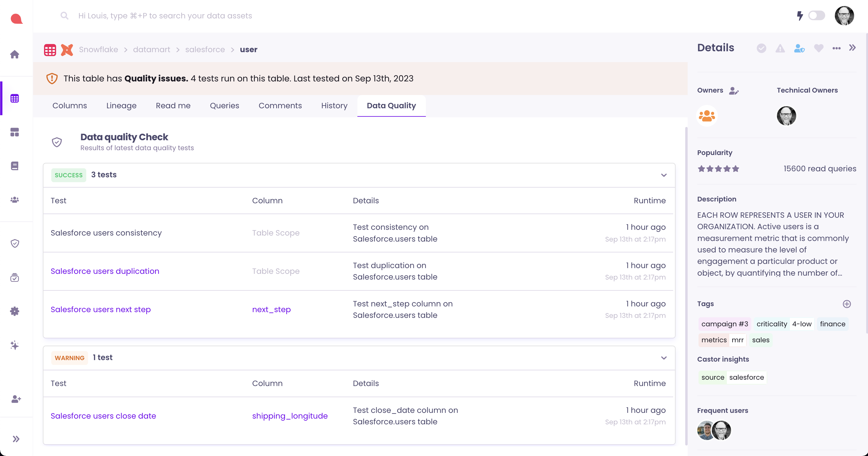Screen dimensions: 868x456
Task: Toggle the lightning switch in top bar
Action: (816, 15)
